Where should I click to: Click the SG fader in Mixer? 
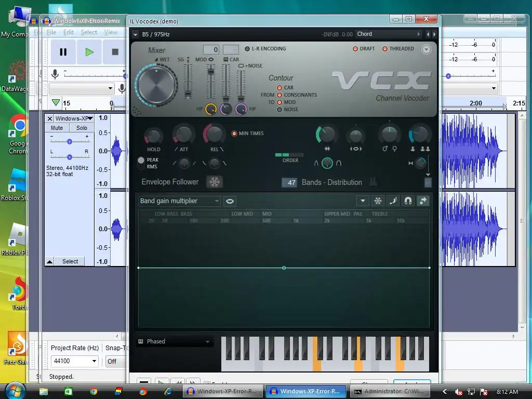(188, 94)
